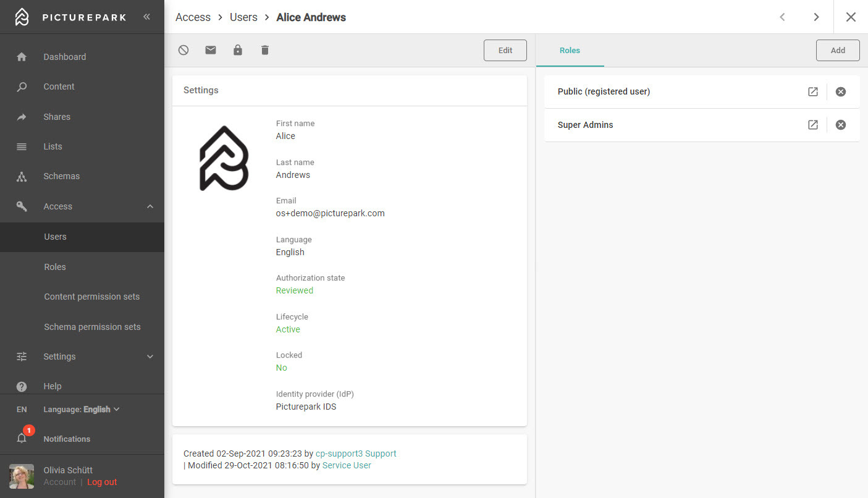This screenshot has height=498, width=868.
Task: Click Olivia Schütt profile photo
Action: click(22, 476)
